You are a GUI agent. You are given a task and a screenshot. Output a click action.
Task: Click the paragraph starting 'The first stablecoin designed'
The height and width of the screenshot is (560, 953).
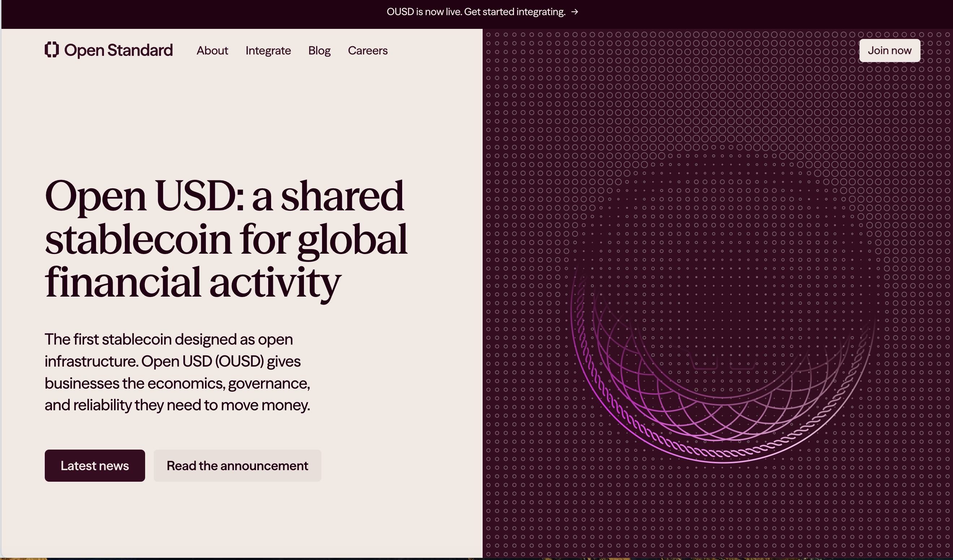click(x=177, y=372)
